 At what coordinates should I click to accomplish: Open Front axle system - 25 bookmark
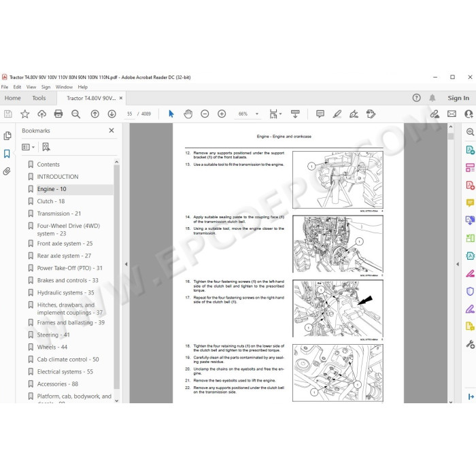point(65,243)
